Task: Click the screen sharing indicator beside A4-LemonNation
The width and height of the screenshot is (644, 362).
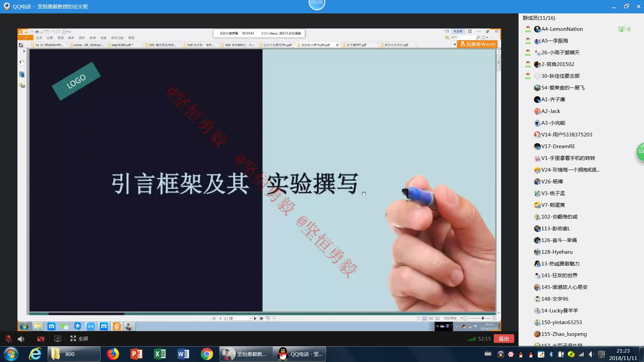Action: pyautogui.click(x=622, y=29)
